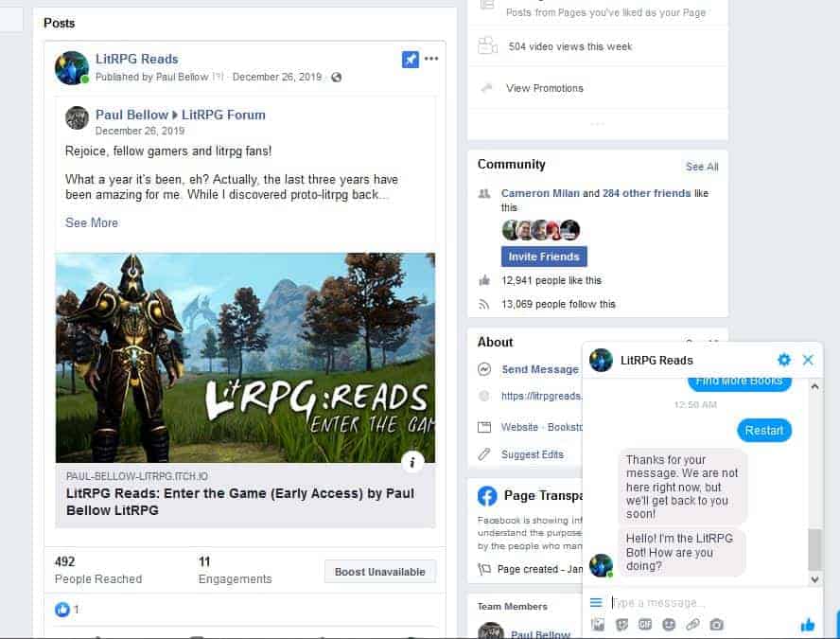The image size is (840, 639).
Task: Click the camera icon in chat
Action: [717, 625]
